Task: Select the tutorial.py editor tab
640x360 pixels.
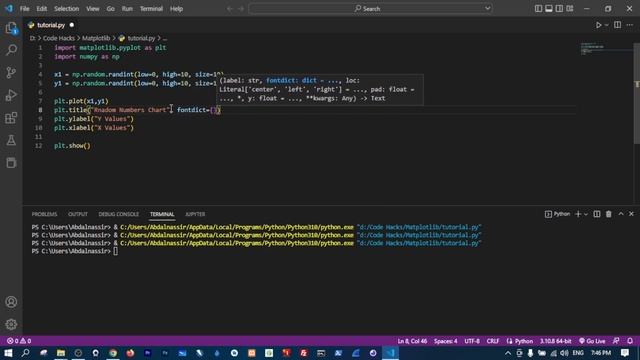Action: (51, 25)
